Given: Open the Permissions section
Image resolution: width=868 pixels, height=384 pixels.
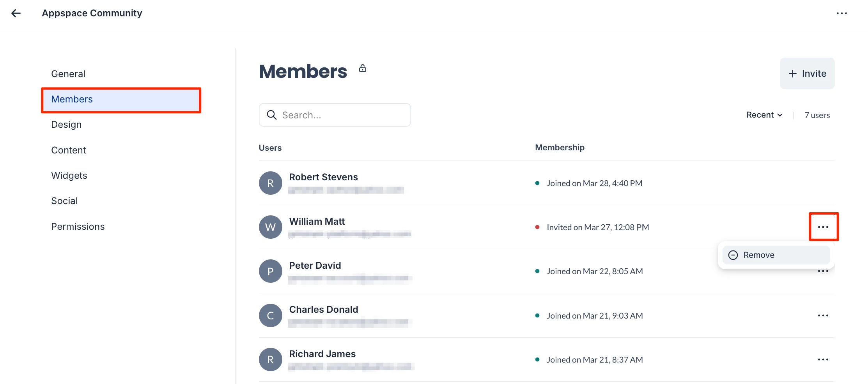Looking at the screenshot, I should coord(78,227).
